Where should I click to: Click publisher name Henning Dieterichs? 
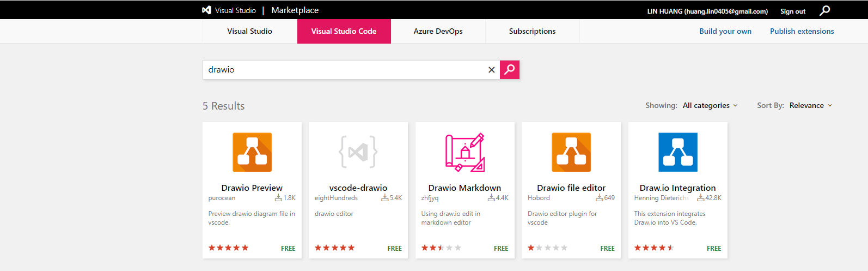(662, 198)
